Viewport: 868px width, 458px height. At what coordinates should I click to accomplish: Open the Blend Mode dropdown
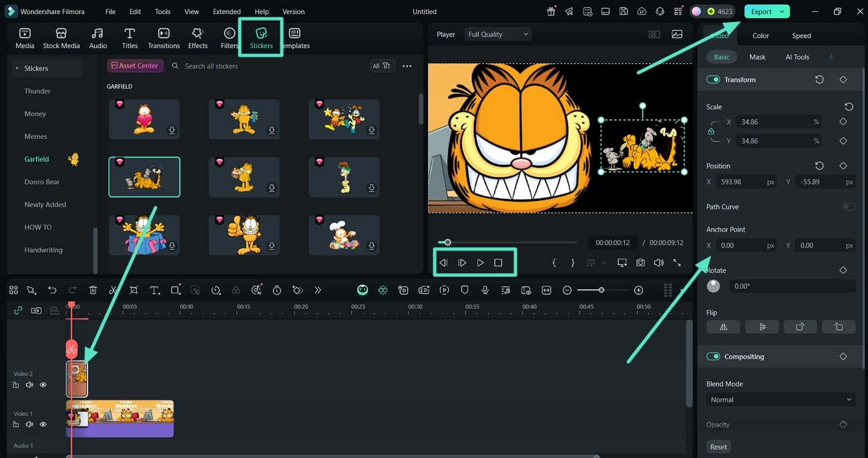coord(781,400)
